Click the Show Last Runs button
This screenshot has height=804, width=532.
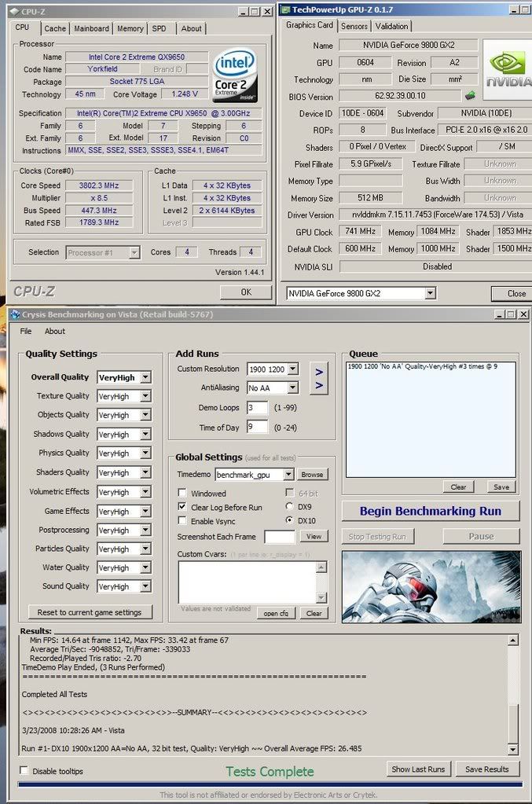pyautogui.click(x=418, y=769)
